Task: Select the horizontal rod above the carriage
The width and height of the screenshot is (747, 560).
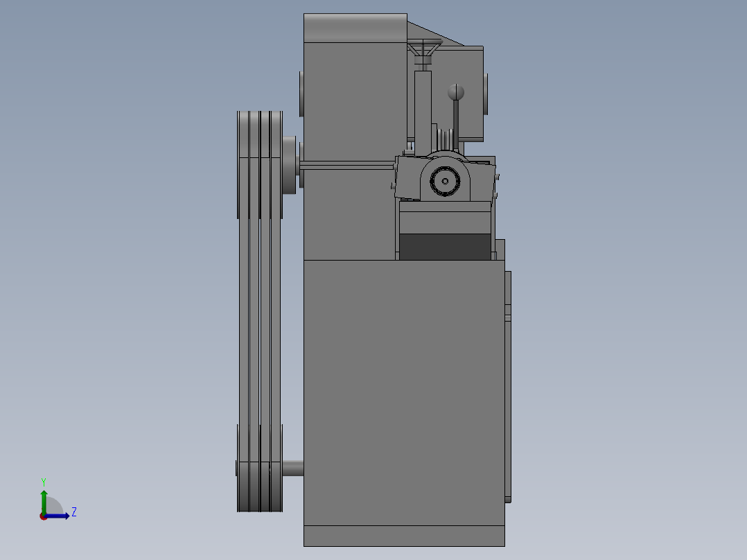Action: [347, 166]
